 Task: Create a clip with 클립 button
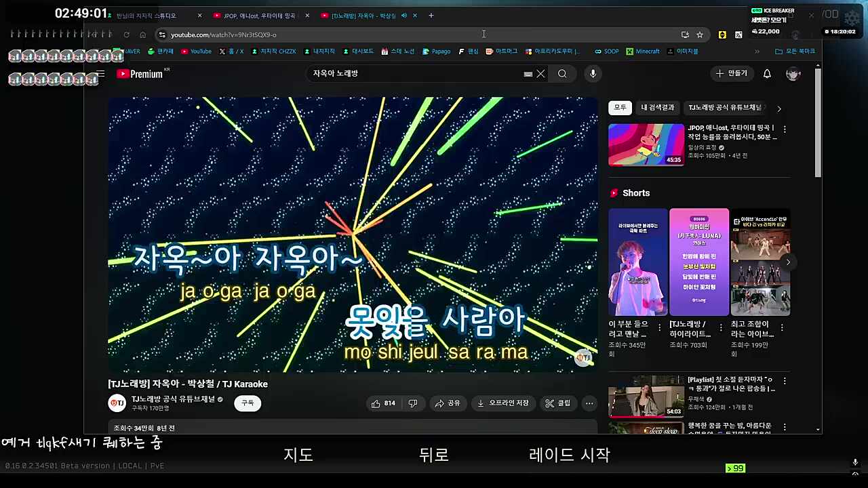point(558,403)
